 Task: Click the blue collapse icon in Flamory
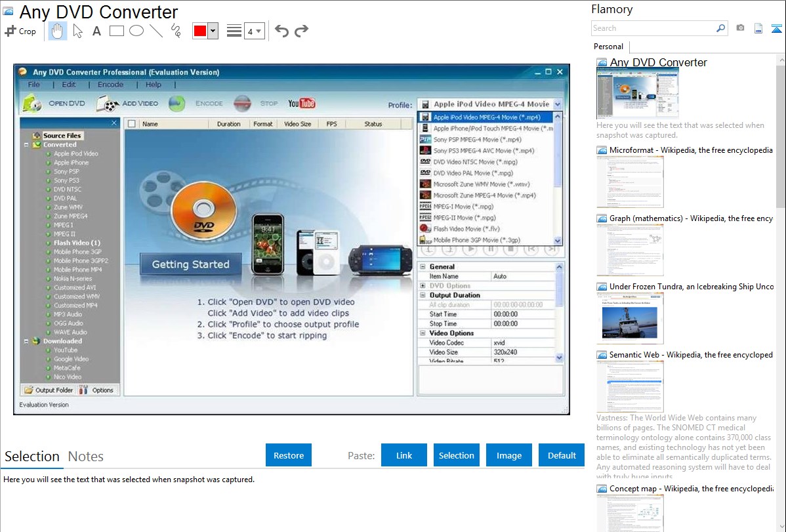coord(776,28)
